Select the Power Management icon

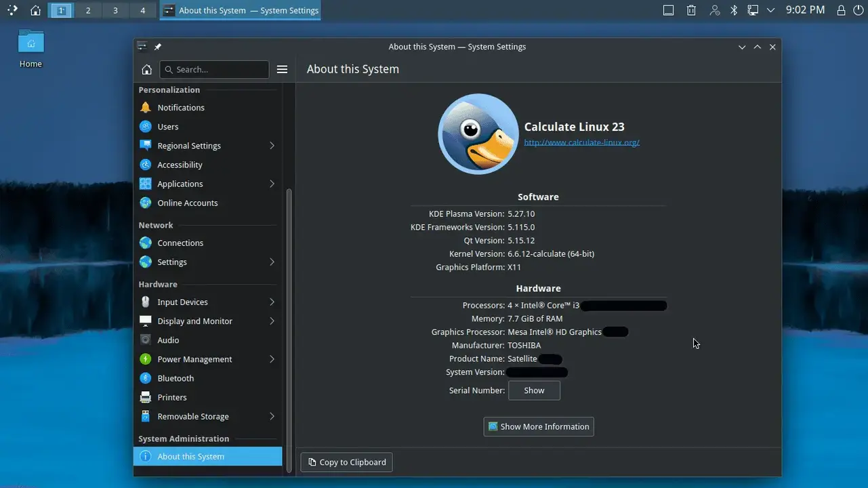(145, 359)
